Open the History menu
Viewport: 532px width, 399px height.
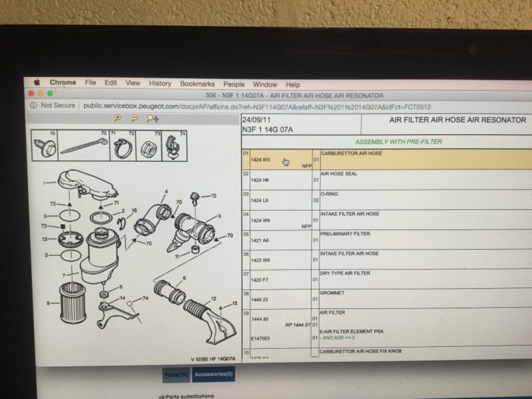coord(160,83)
